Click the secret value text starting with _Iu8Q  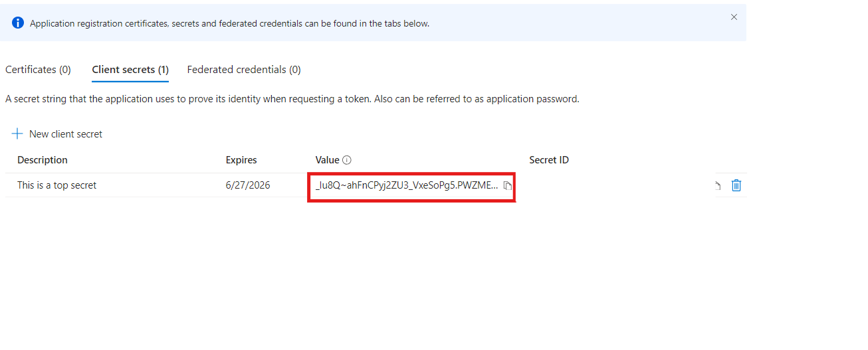coord(406,185)
